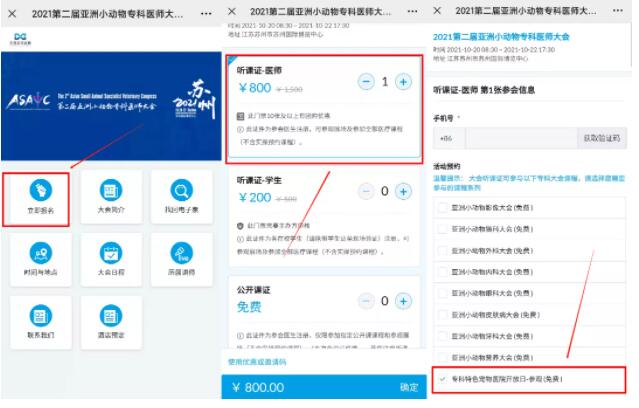Screen dimensions: 639x408
Task: Click the 听课证-医师 第1张参会信息 heading
Action: click(484, 90)
